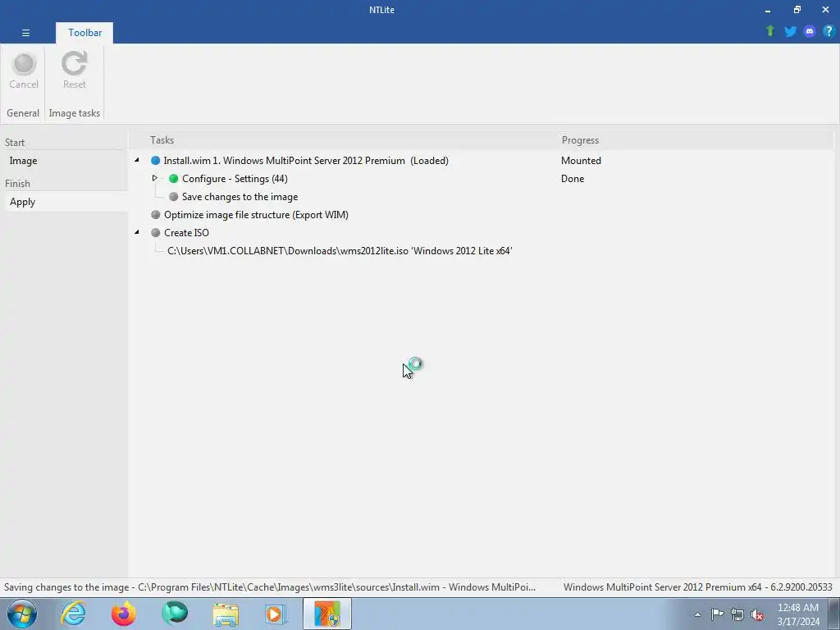Screen dimensions: 840x630
Task: Click the gray dot beside Optimize image
Action: pyautogui.click(x=156, y=215)
